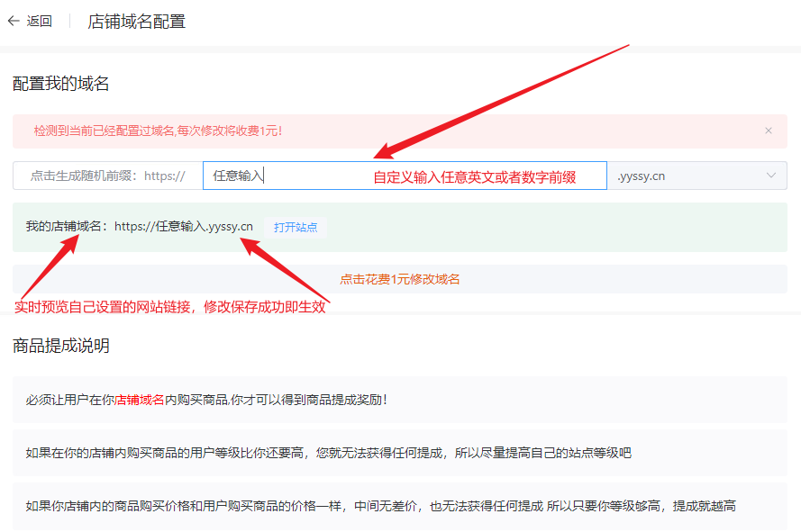Click the 返回 text label

39,22
